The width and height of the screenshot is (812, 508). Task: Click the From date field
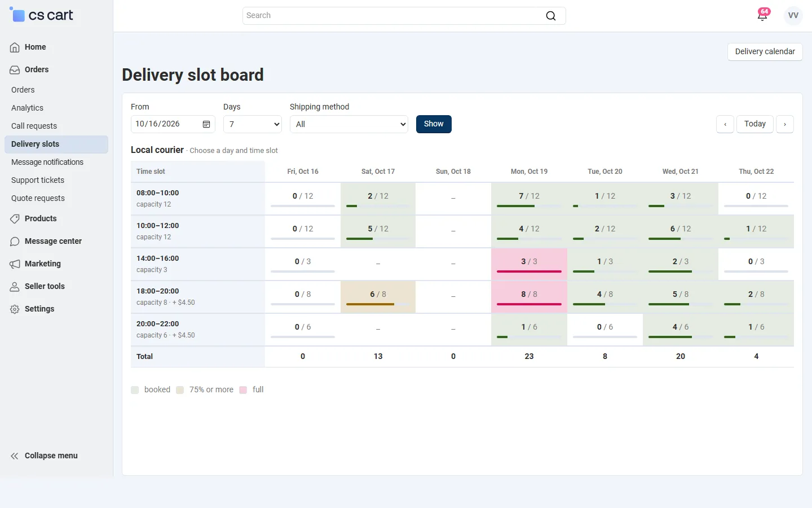tap(173, 124)
